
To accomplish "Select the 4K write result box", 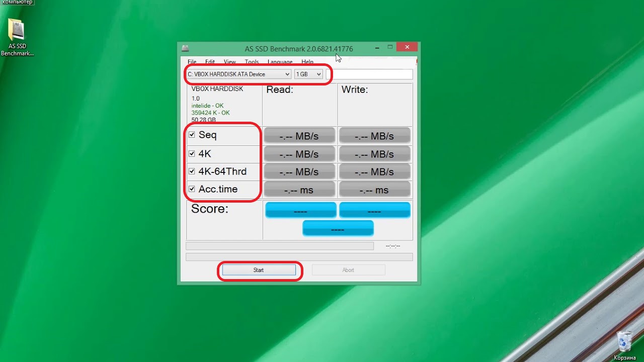I will pyautogui.click(x=374, y=154).
